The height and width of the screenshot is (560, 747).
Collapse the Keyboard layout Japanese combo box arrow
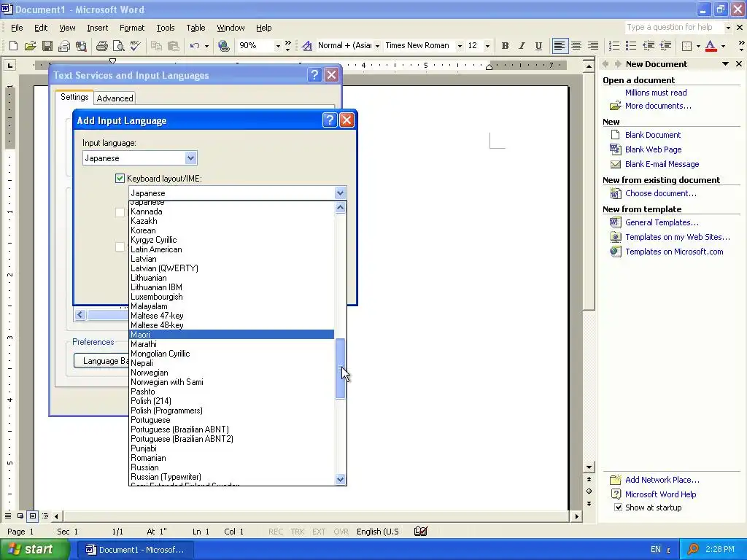[x=340, y=192]
